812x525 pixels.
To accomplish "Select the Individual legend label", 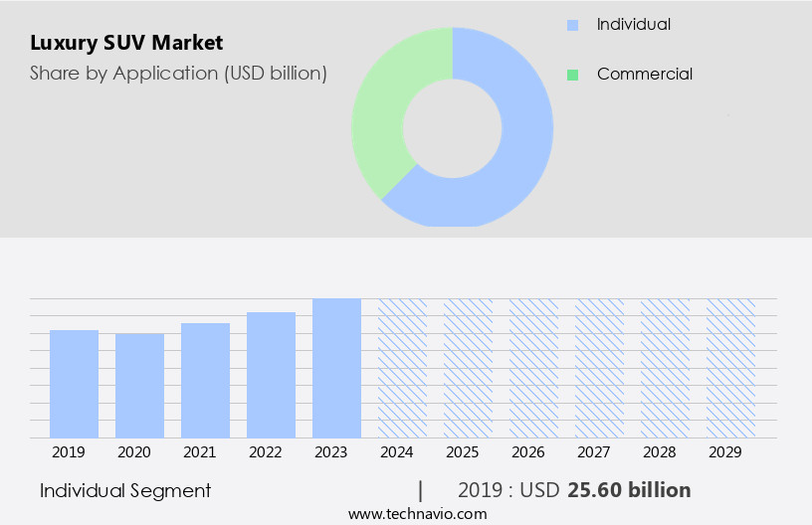I will click(633, 25).
